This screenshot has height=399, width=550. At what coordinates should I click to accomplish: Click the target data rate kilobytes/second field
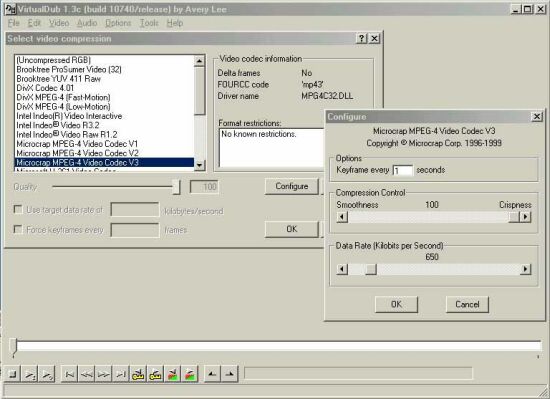(135, 210)
